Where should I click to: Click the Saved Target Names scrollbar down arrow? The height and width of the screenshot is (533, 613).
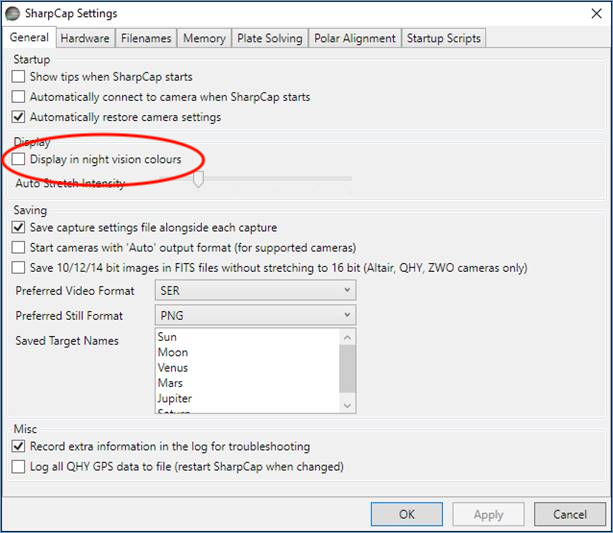(347, 405)
